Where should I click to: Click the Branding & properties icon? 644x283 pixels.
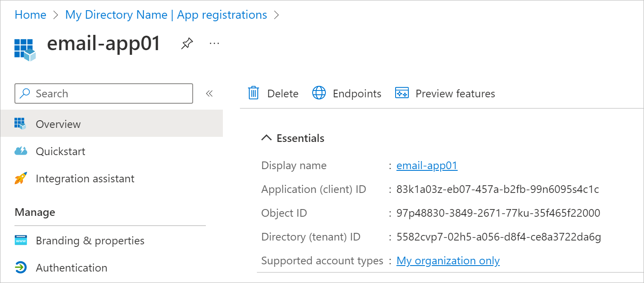pos(20,240)
